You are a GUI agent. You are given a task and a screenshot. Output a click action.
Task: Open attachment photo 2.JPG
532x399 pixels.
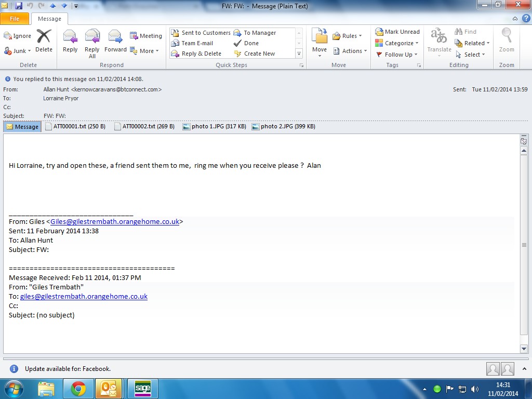click(284, 127)
